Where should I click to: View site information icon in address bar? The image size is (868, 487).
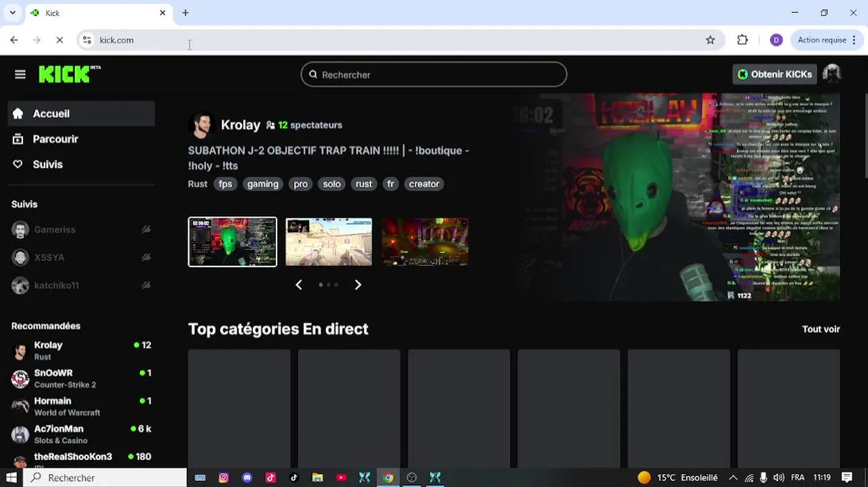tap(87, 40)
